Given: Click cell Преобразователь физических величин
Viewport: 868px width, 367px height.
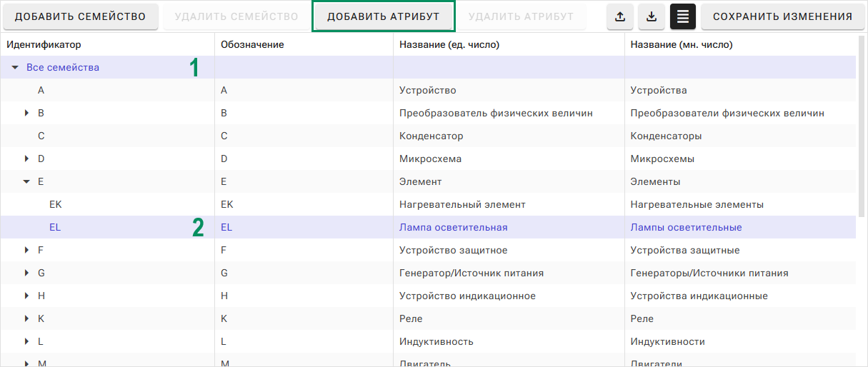Looking at the screenshot, I should tap(496, 113).
